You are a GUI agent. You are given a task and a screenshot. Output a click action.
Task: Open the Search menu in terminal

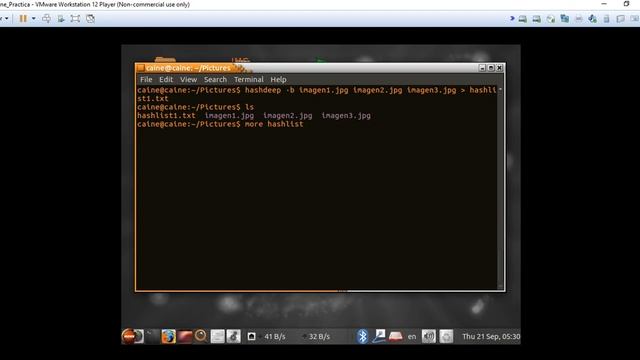(215, 80)
